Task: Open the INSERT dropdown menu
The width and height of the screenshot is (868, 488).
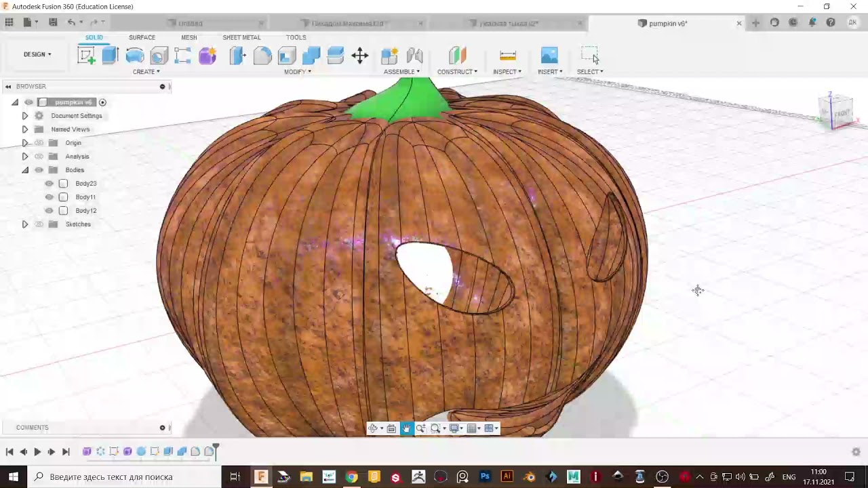Action: pos(550,72)
